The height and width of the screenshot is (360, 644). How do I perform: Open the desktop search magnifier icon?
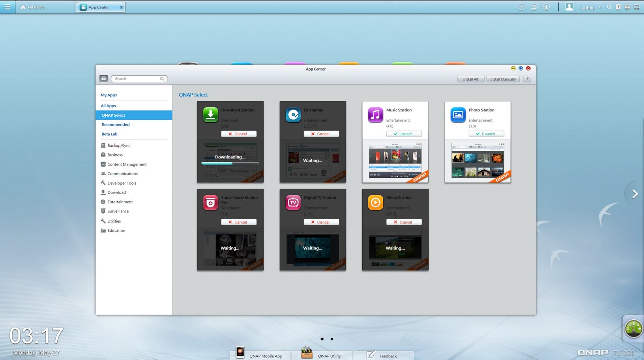[x=609, y=7]
